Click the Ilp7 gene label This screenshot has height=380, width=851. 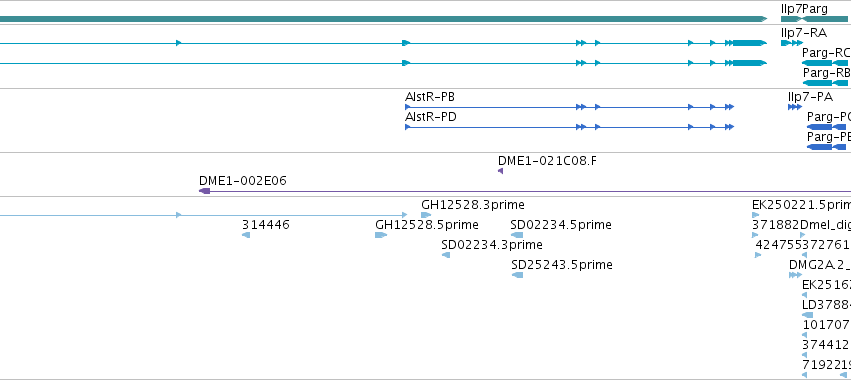coord(790,9)
